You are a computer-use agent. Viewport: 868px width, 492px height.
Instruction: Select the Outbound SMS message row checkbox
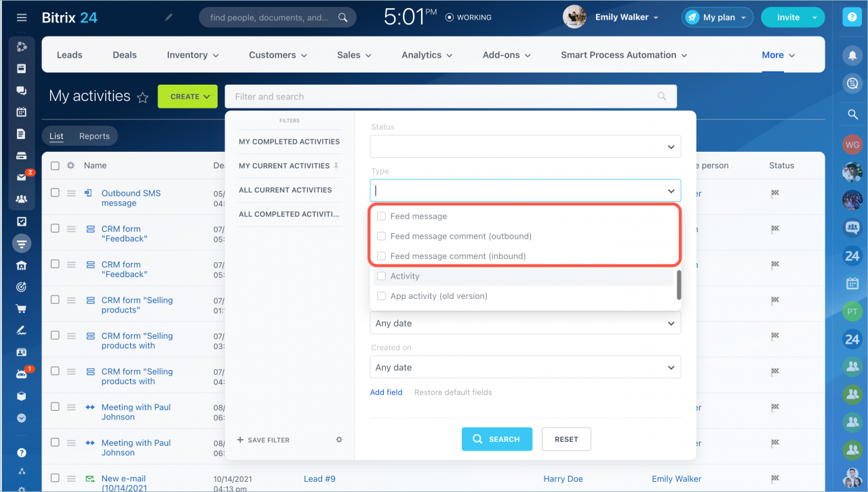point(55,192)
